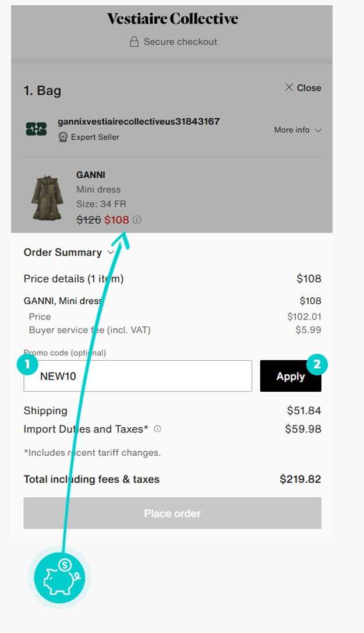This screenshot has width=364, height=633.
Task: Click the teal step 2 marker
Action: pos(317,364)
